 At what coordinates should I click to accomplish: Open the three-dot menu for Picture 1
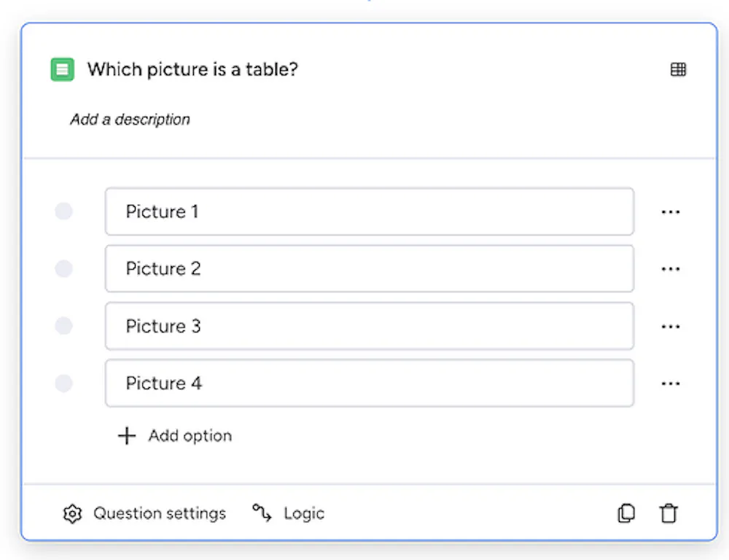click(671, 212)
